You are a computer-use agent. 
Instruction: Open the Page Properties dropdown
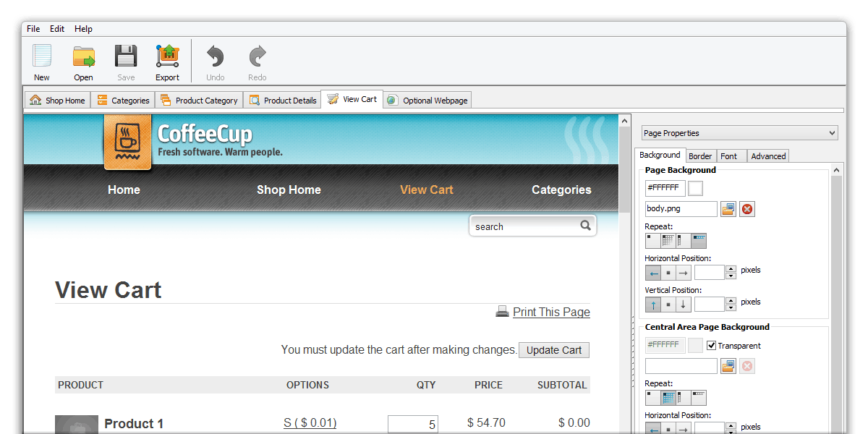click(x=739, y=133)
